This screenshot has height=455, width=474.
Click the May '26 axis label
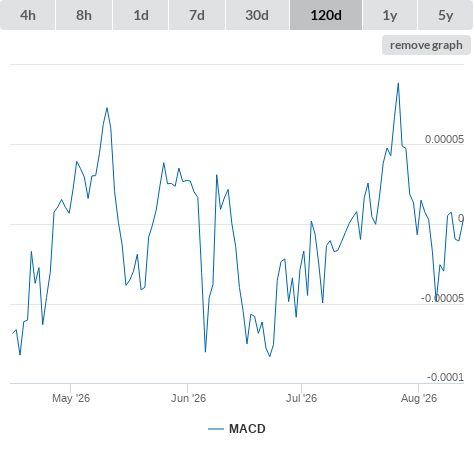coord(71,398)
